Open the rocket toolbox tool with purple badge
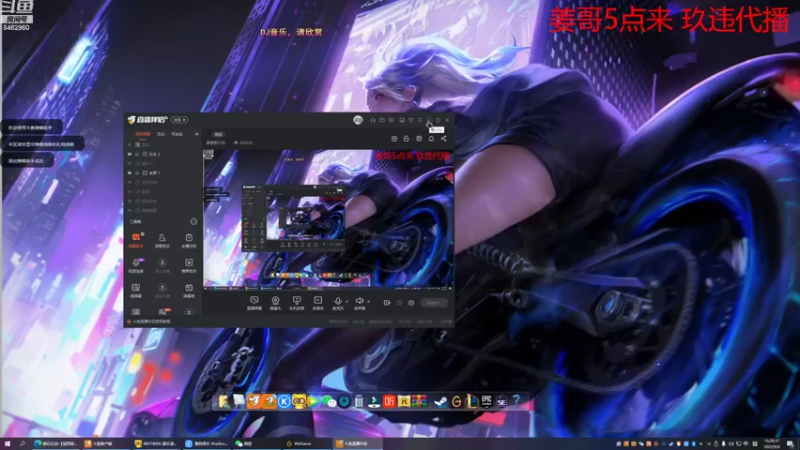This screenshot has width=800, height=450. [136, 265]
